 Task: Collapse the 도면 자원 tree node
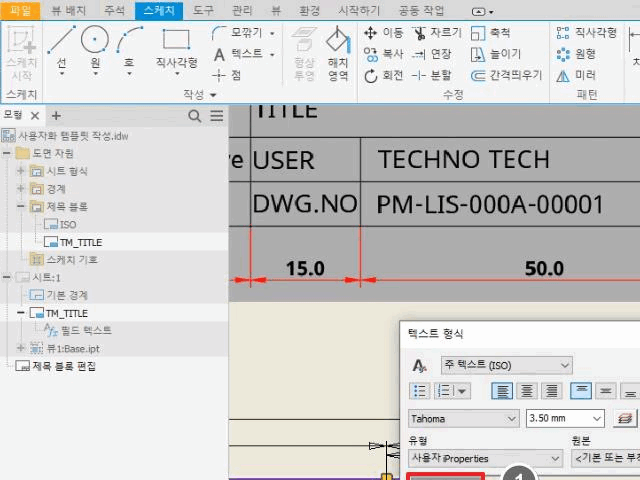pyautogui.click(x=7, y=153)
